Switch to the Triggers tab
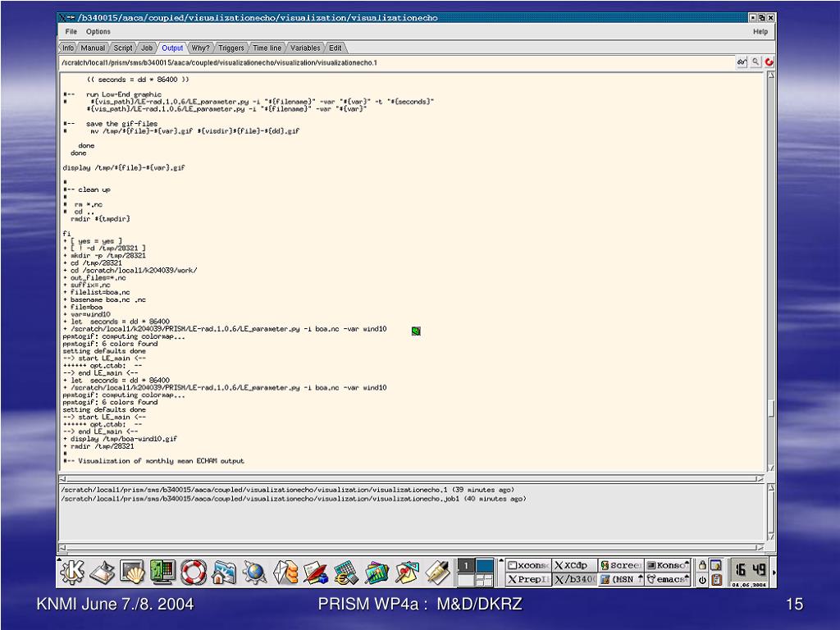The image size is (840, 630). pyautogui.click(x=231, y=48)
